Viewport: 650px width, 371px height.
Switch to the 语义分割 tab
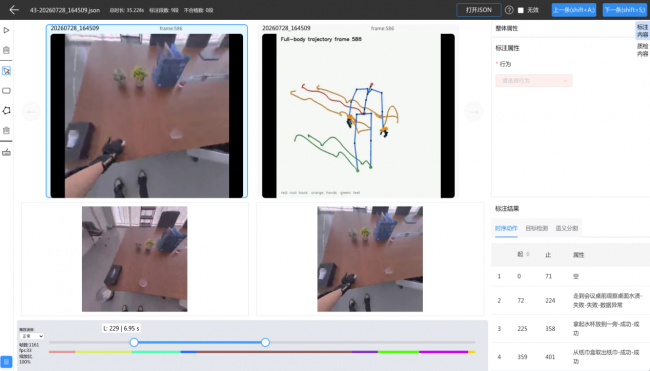pos(567,228)
